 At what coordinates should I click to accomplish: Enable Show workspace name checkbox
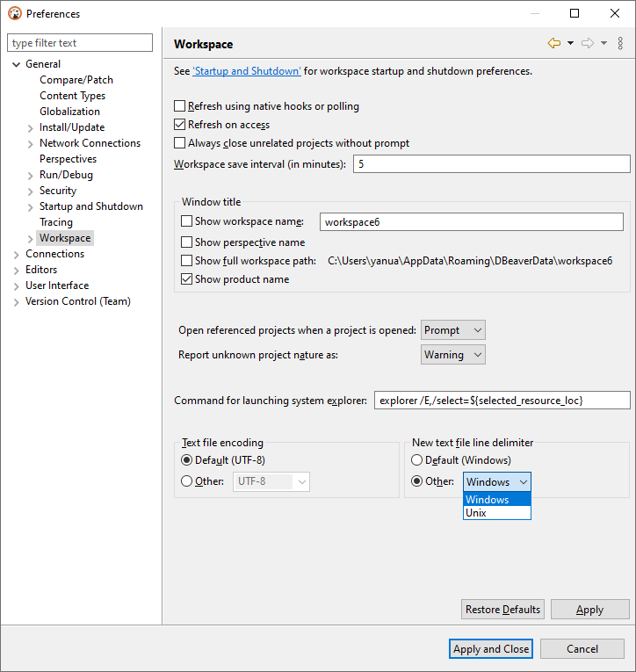(186, 221)
